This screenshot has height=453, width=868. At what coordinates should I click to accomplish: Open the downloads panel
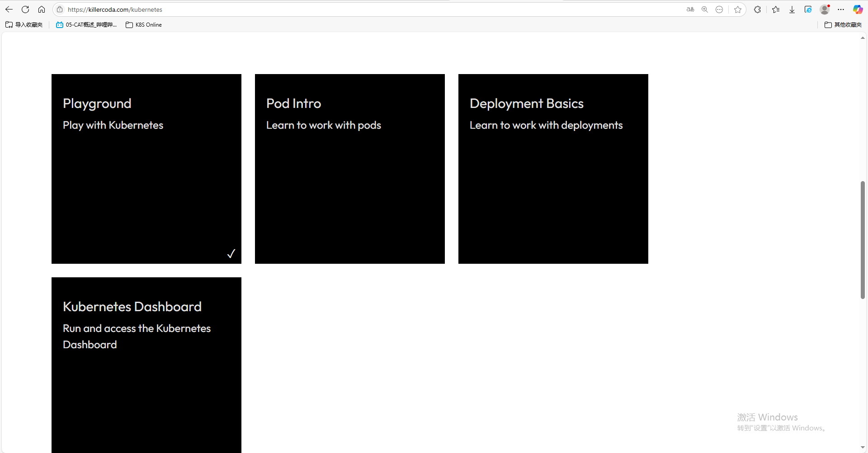(792, 9)
